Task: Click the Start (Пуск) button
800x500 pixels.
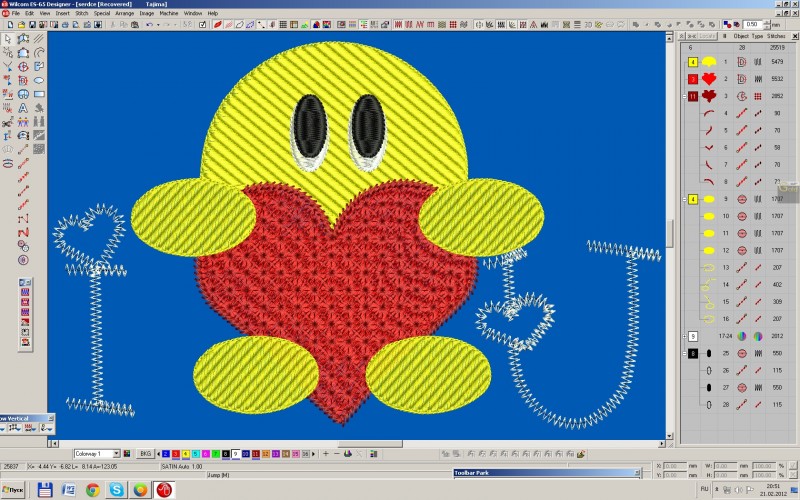Action: tap(13, 490)
